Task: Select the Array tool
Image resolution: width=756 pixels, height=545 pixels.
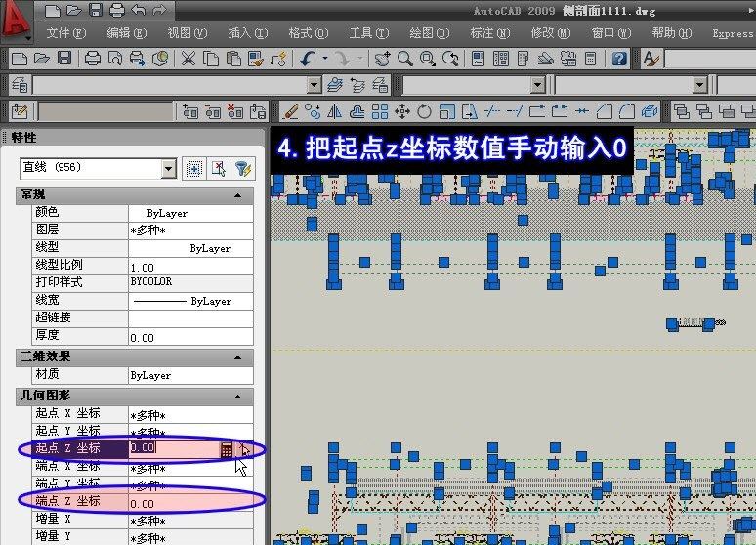Action: [x=380, y=111]
